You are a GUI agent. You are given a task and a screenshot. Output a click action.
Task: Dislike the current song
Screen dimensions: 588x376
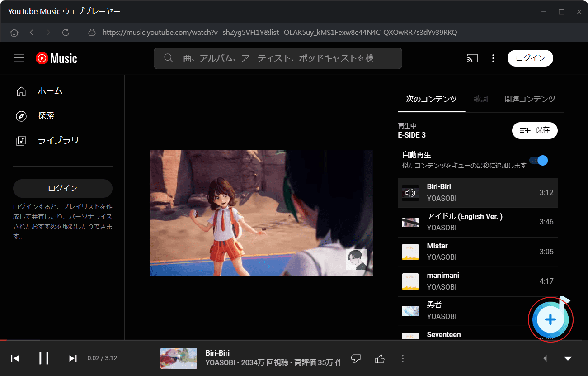(x=356, y=359)
